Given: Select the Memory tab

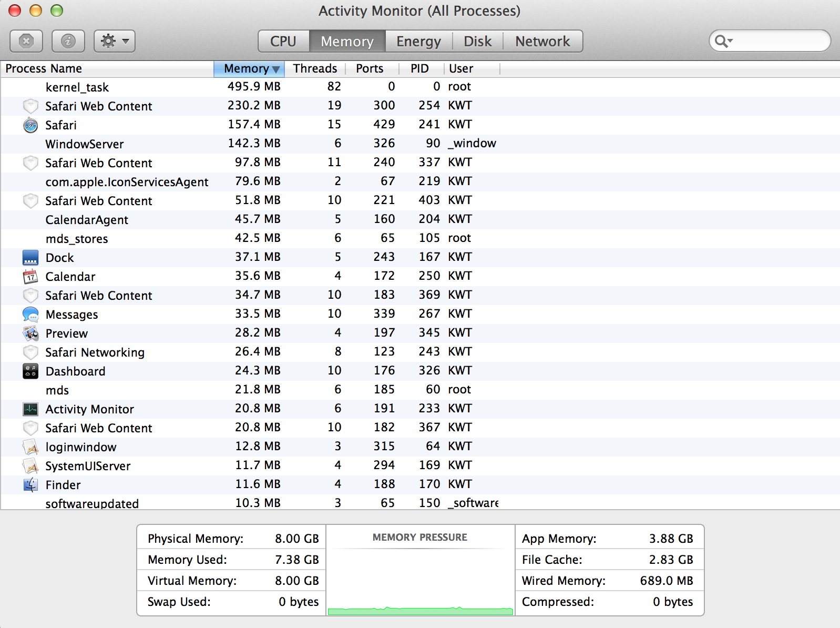Looking at the screenshot, I should point(347,41).
